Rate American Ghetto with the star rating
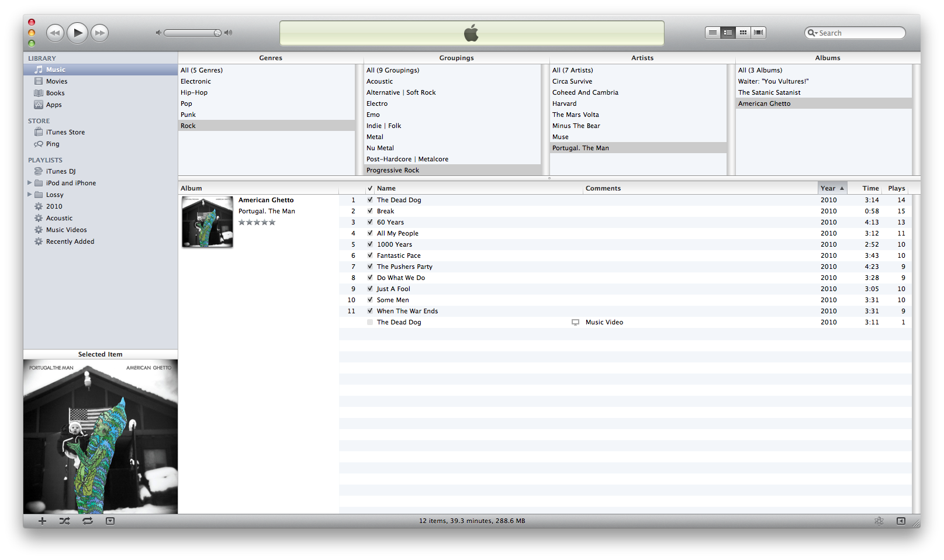The height and width of the screenshot is (560, 944). point(257,222)
